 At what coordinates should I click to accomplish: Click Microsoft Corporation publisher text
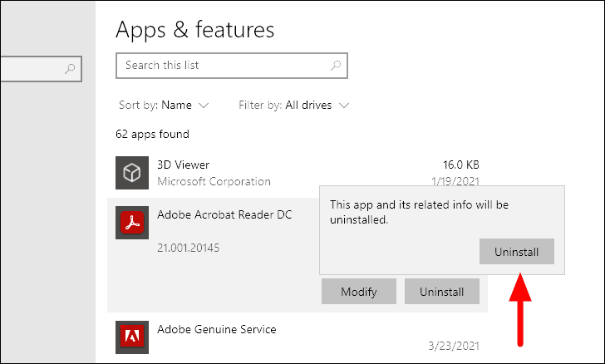214,181
